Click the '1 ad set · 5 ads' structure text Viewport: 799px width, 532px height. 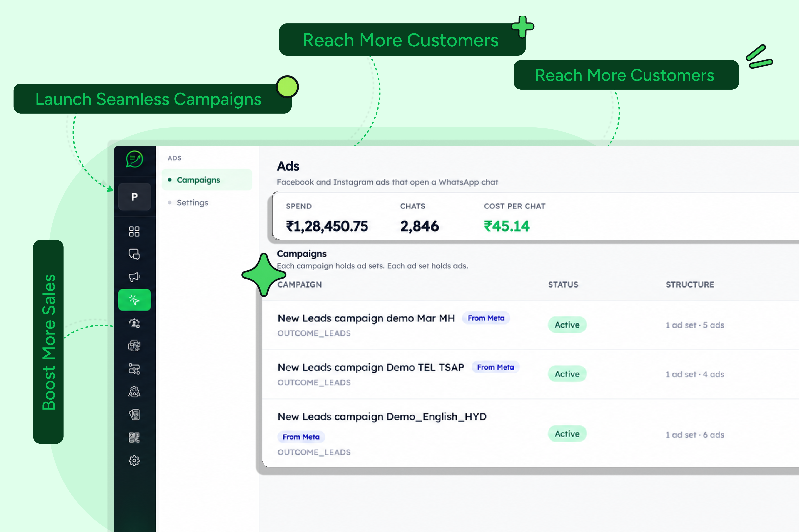[x=695, y=325]
